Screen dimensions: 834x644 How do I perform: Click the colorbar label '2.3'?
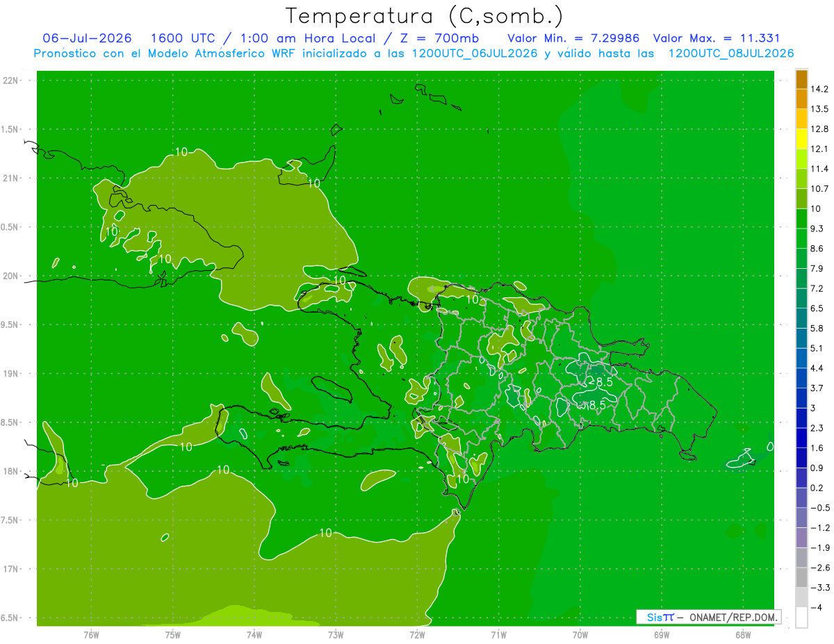tap(817, 428)
